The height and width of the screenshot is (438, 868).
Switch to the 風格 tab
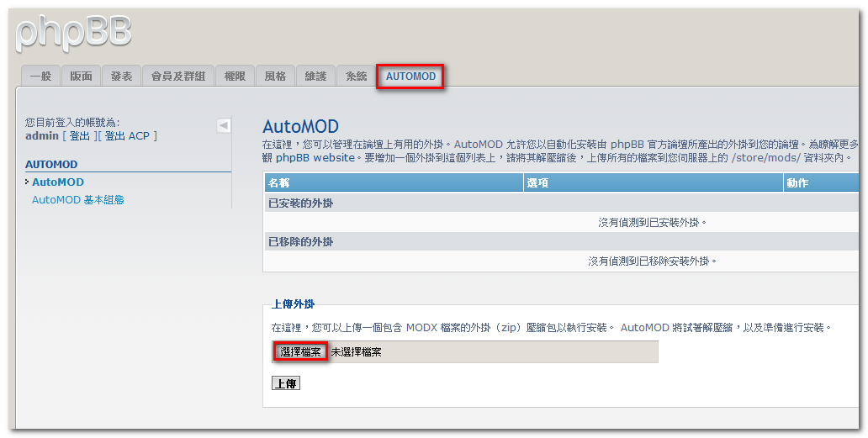tap(275, 77)
